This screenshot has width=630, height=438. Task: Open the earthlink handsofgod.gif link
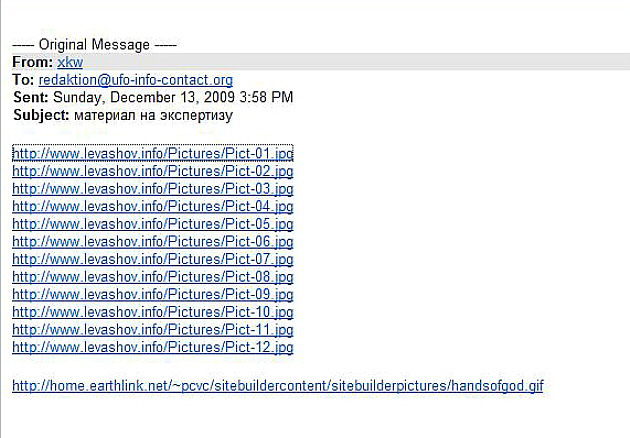[278, 386]
